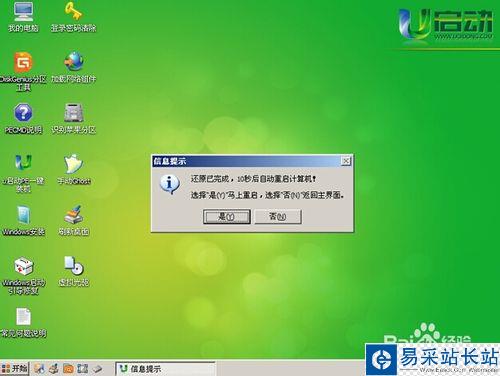Viewport: 500px width, 376px height.
Task: Click the blue quick-launch icon in taskbar
Action: click(x=82, y=368)
